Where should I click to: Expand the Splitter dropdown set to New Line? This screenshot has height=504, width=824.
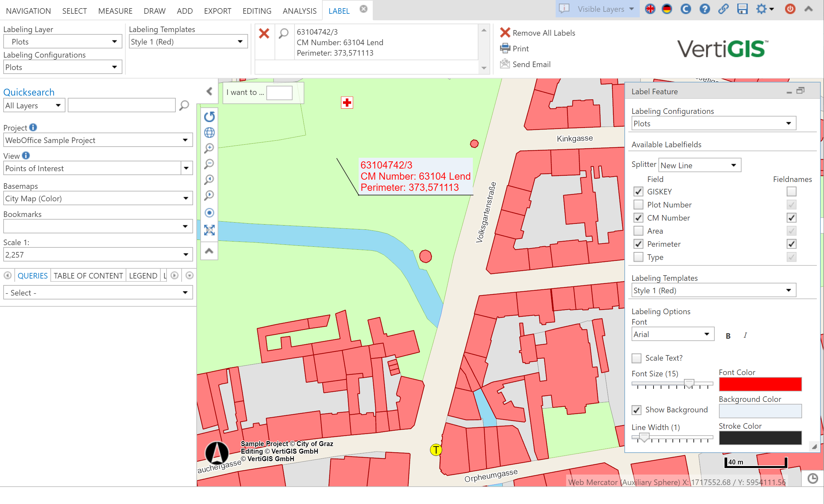pos(733,165)
